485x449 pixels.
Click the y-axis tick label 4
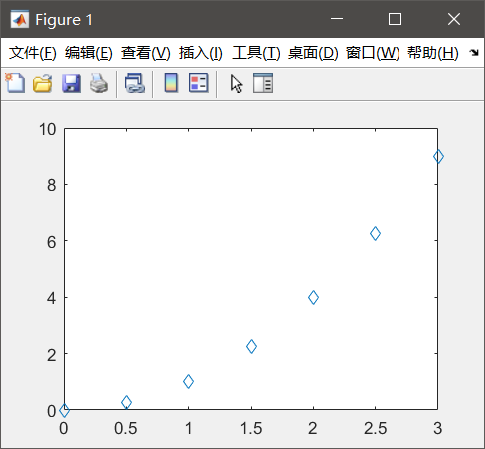coord(52,298)
